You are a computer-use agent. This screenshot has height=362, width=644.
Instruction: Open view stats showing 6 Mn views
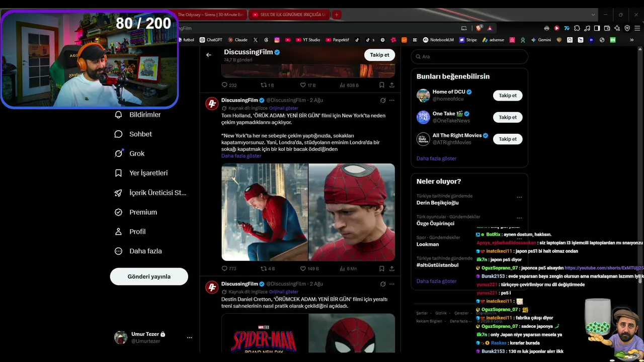click(348, 268)
